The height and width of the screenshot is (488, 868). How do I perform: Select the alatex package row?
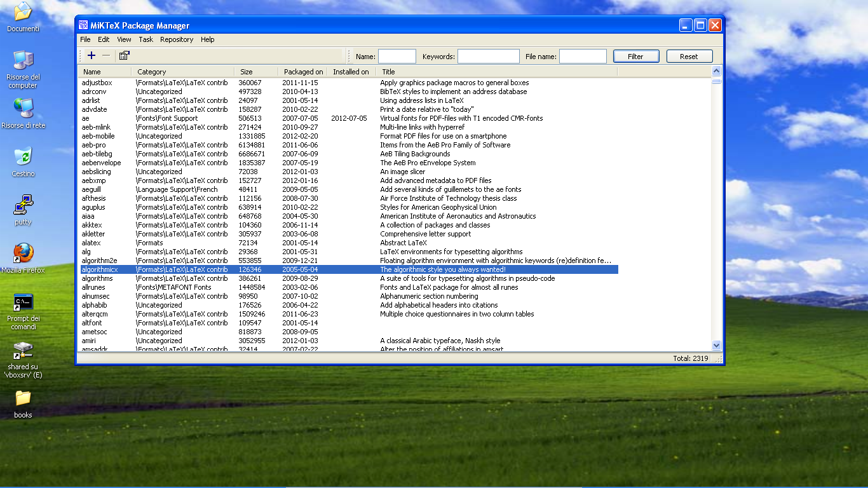tap(348, 243)
